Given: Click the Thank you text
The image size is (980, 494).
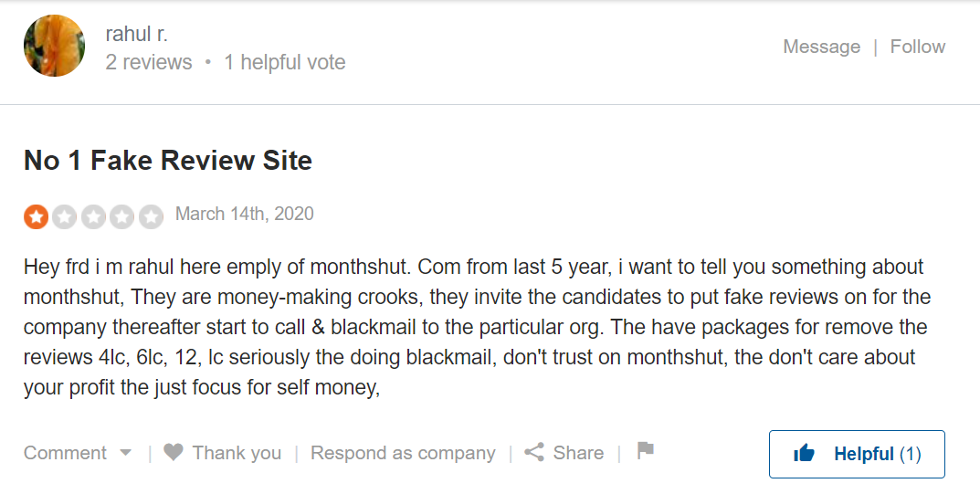Looking at the screenshot, I should point(237,453).
